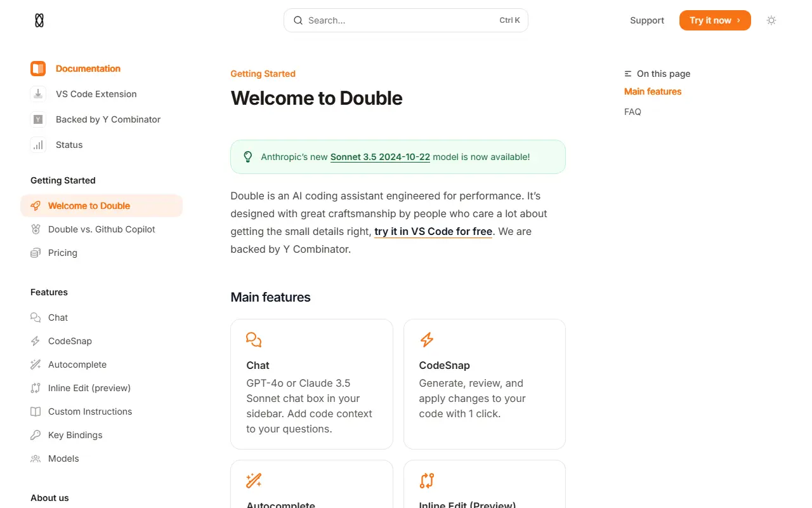Click the Welcome to Double page title
Screen dimensions: 812x508
coord(317,98)
